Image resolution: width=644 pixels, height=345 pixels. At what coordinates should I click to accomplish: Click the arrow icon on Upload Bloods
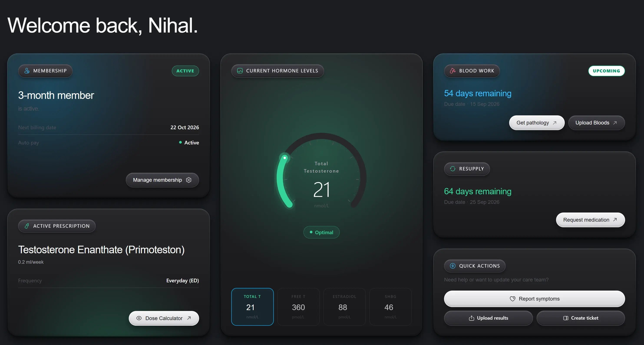615,123
